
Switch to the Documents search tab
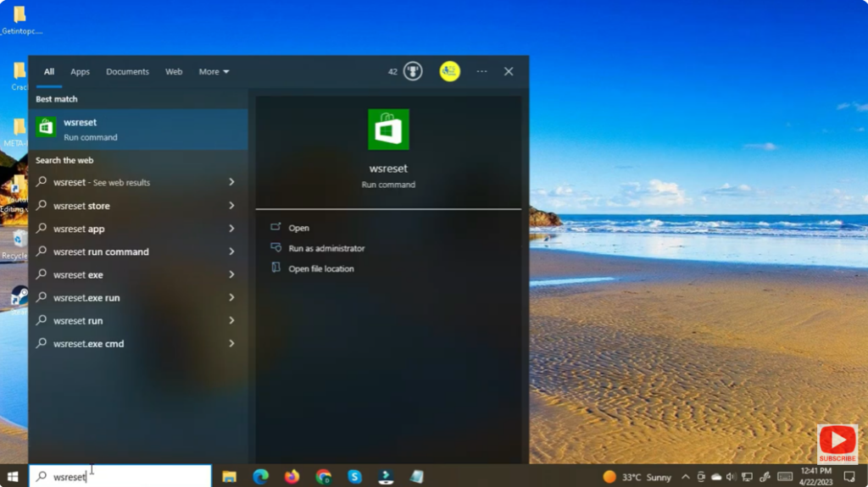[x=127, y=72]
